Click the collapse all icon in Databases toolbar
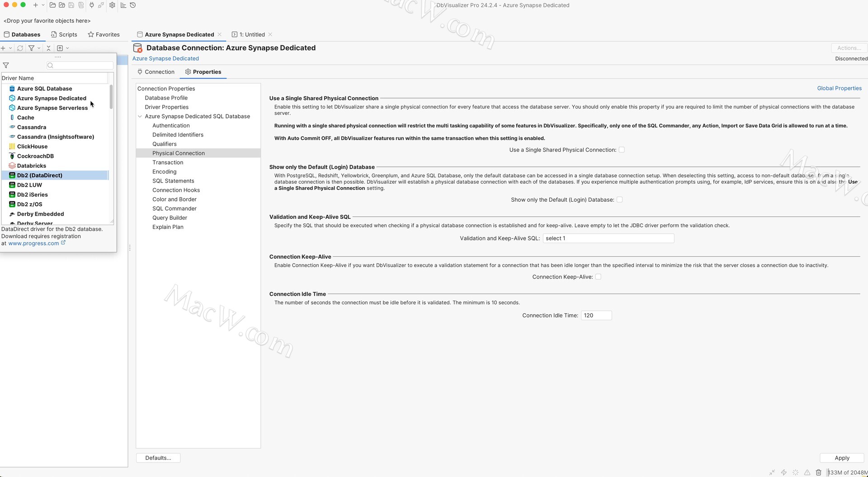The image size is (868, 477). click(x=48, y=48)
